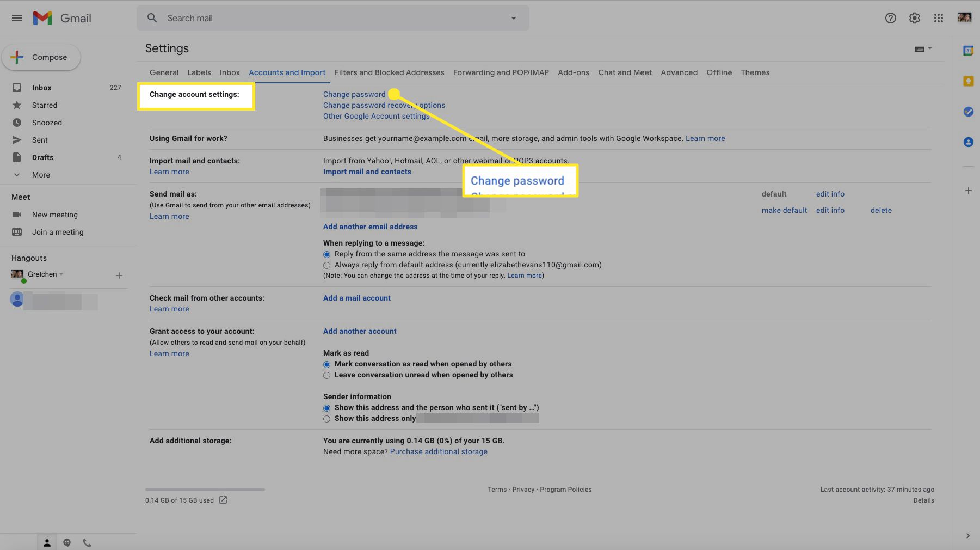The image size is (980, 550).
Task: Switch to the Labels tab
Action: click(x=199, y=72)
